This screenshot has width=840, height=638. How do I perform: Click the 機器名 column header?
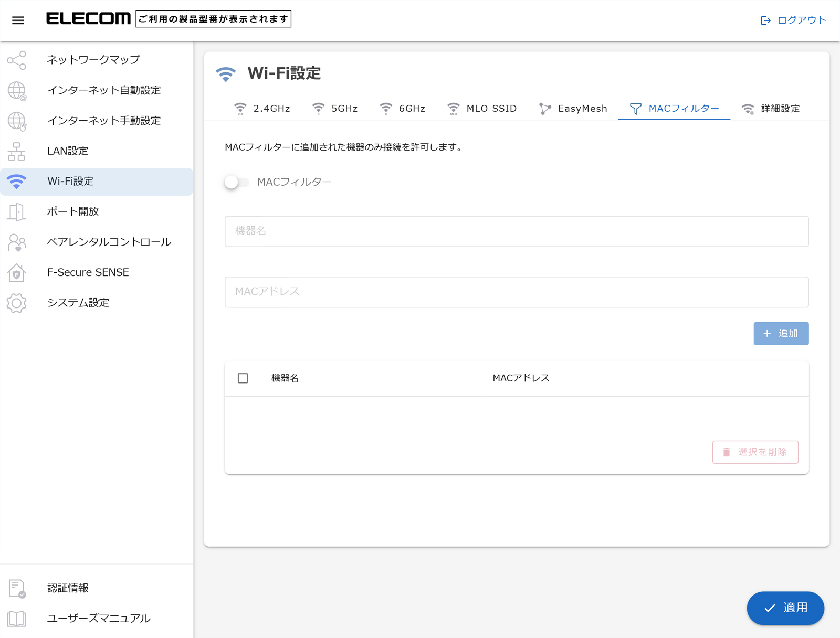point(285,378)
